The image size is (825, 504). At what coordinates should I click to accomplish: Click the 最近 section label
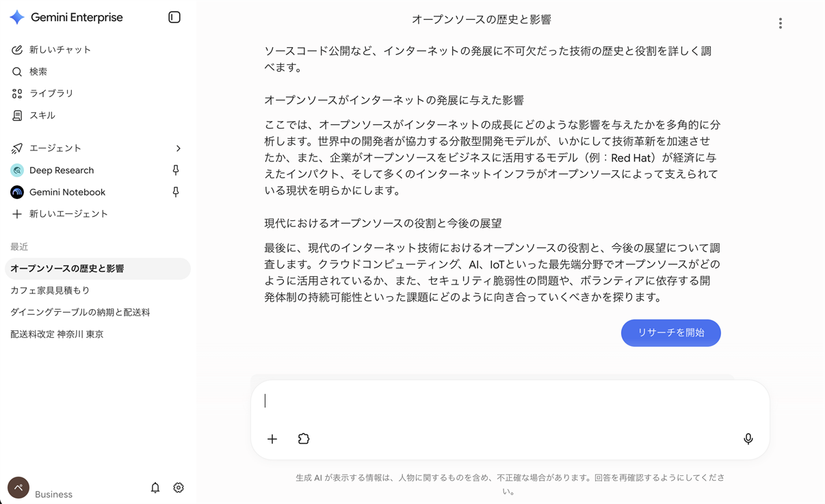(x=19, y=247)
